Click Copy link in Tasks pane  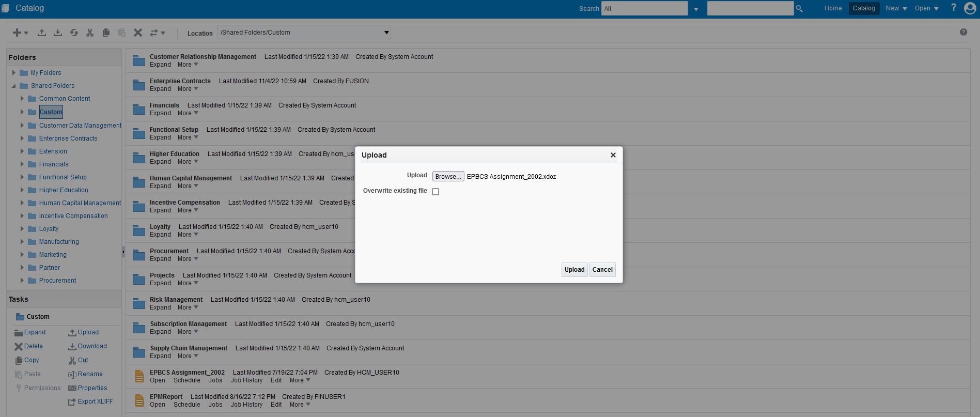click(32, 360)
